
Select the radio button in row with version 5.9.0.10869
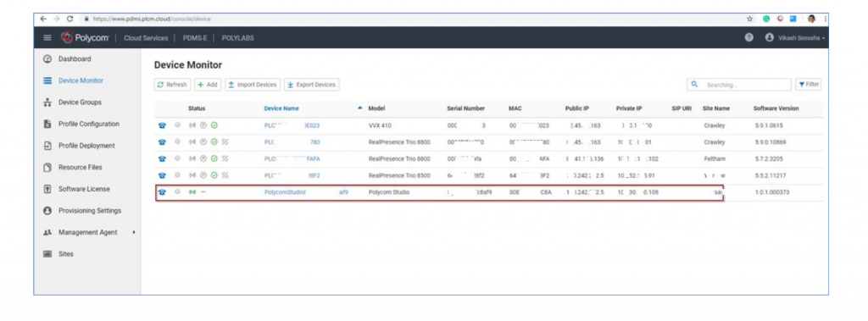[177, 142]
